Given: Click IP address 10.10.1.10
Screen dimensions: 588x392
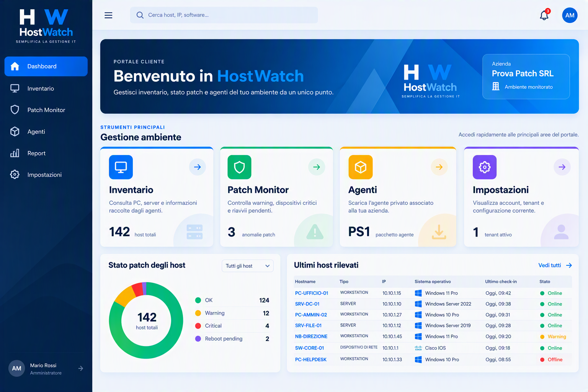Looking at the screenshot, I should (x=392, y=304).
